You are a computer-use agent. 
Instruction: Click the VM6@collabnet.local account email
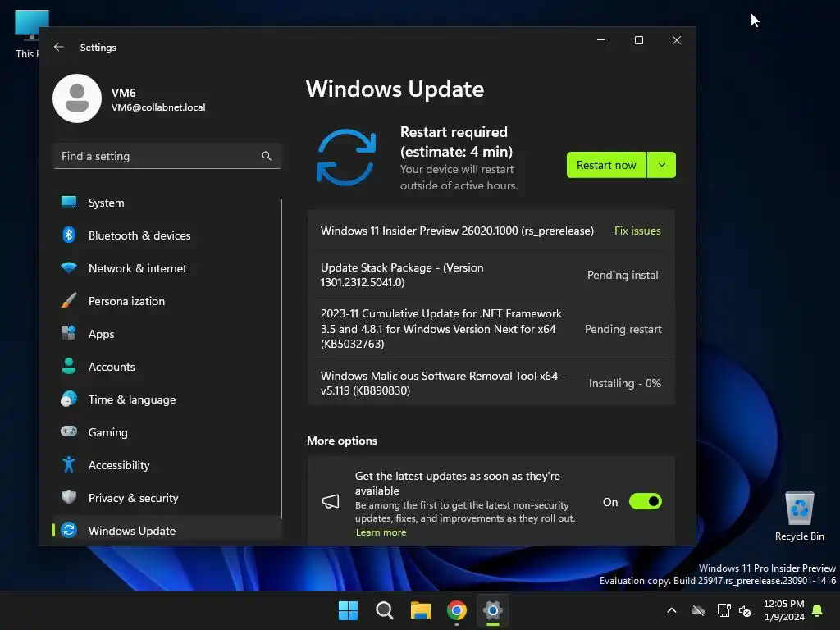coord(158,107)
